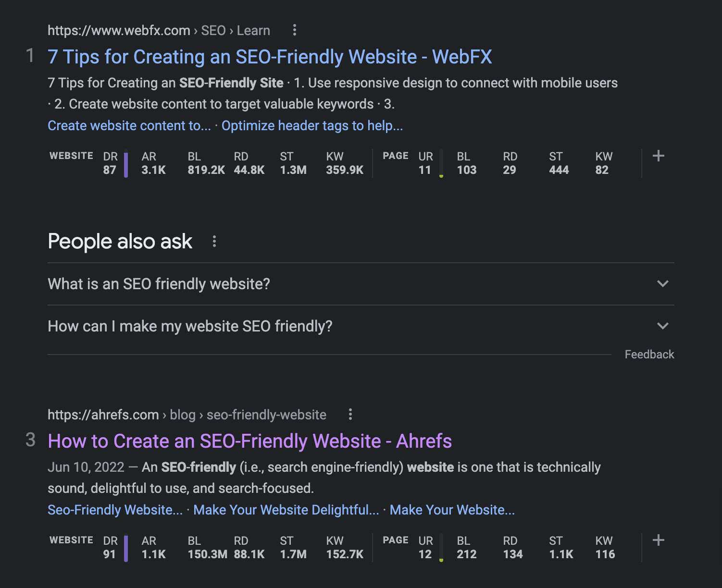Select the DR 87 metric for webfx.com
The height and width of the screenshot is (588, 722).
110,163
